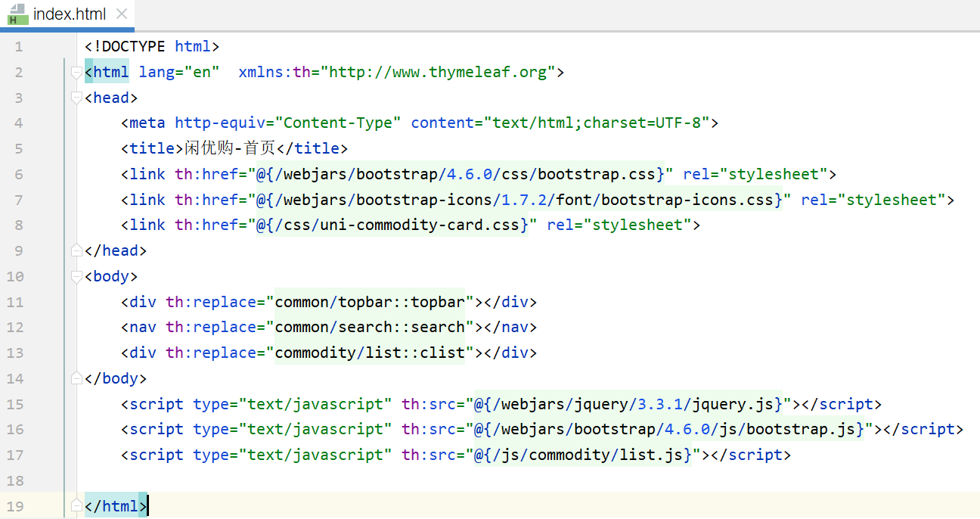This screenshot has width=980, height=519.
Task: Click the bootstrap-icons.css path on line 7
Action: [x=519, y=200]
